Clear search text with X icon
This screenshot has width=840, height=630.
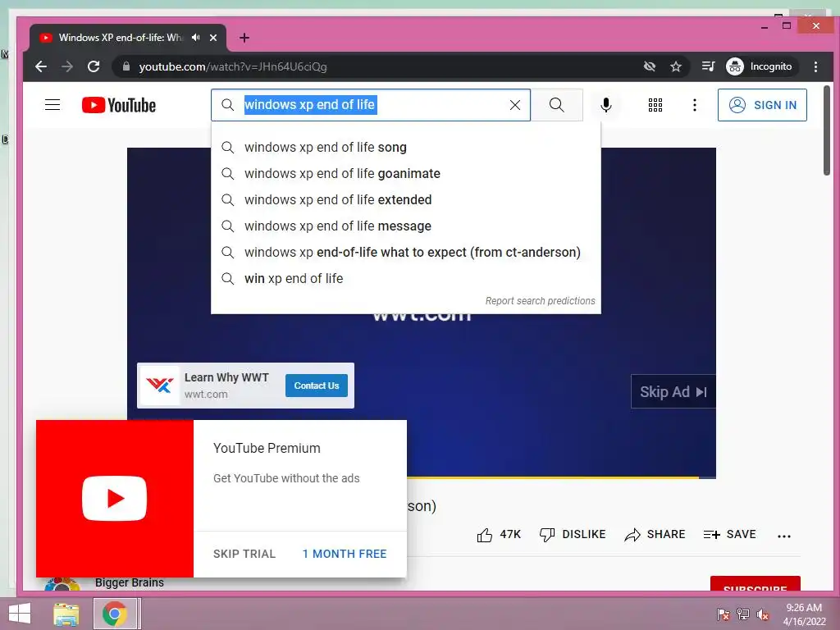pos(515,105)
